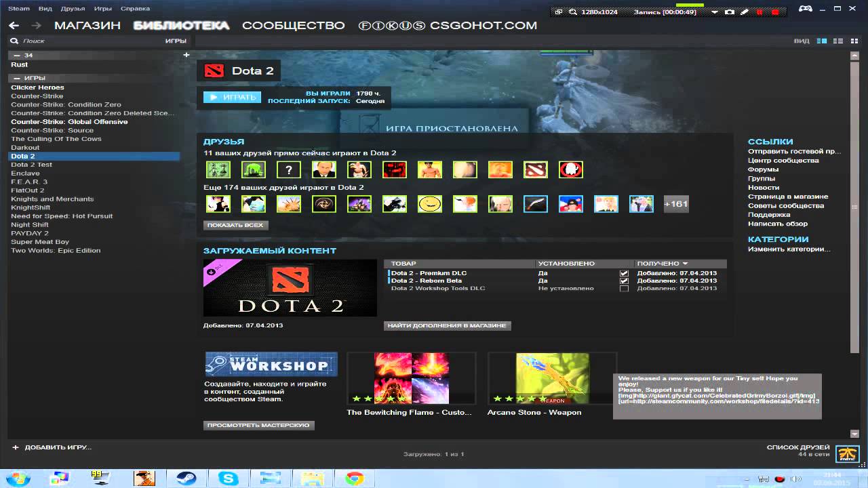Click ПРОСМОТРЕТЬ МАСТЕРСКУЮ button
This screenshot has height=488, width=868.
coord(259,425)
